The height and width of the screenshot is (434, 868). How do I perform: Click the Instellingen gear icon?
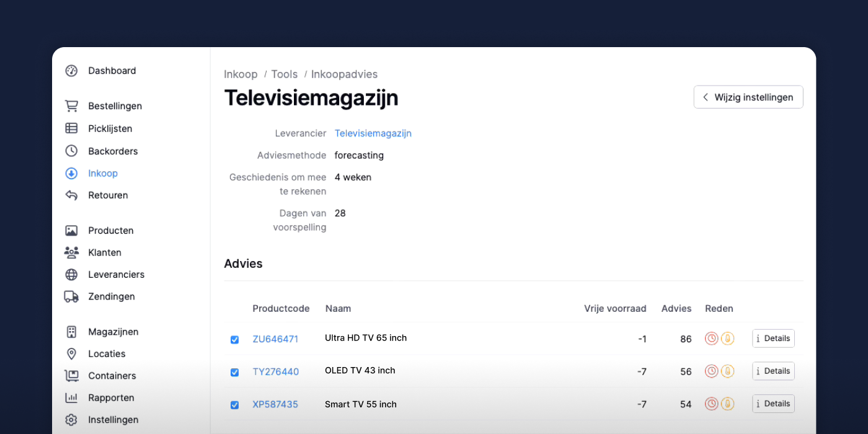pos(71,420)
